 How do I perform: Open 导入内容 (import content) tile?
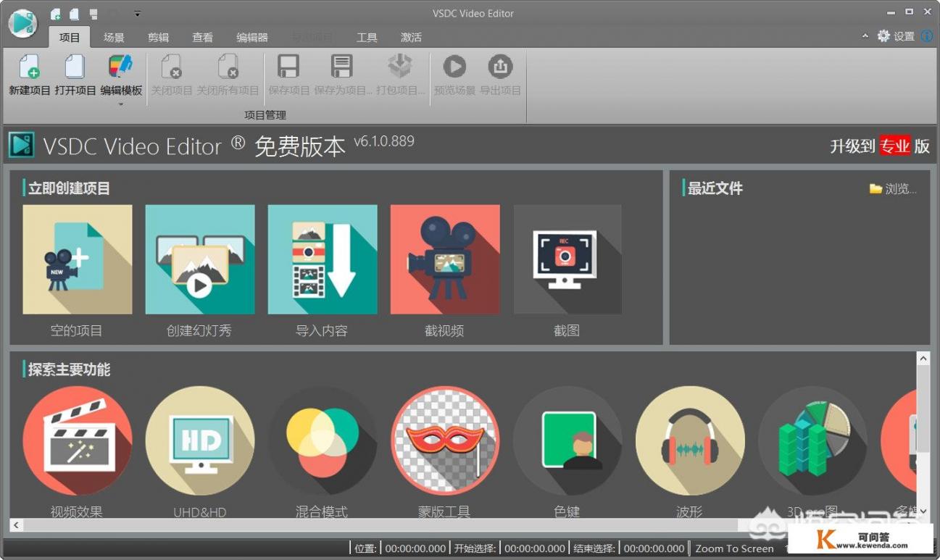[x=322, y=259]
